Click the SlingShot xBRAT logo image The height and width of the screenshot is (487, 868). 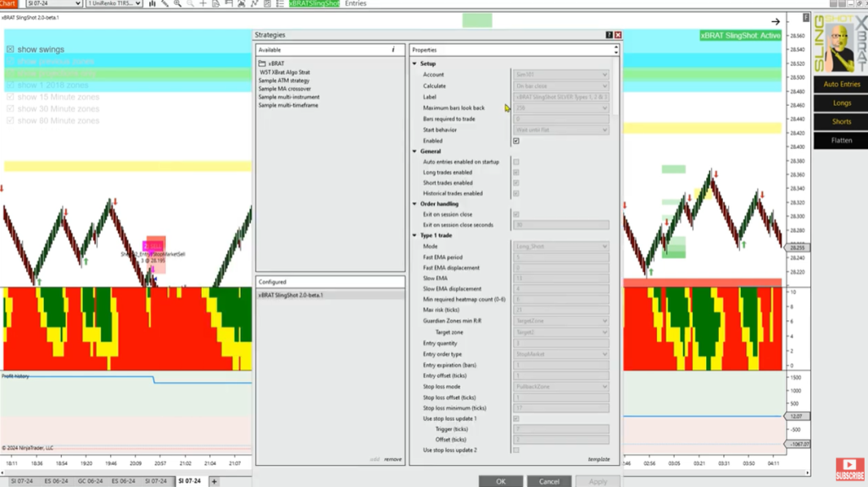coord(840,44)
